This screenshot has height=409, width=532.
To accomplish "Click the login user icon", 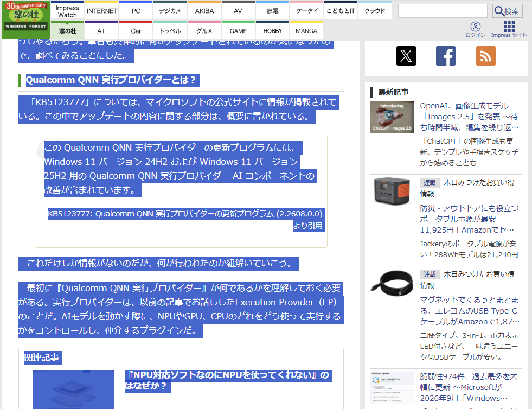I will 476,27.
